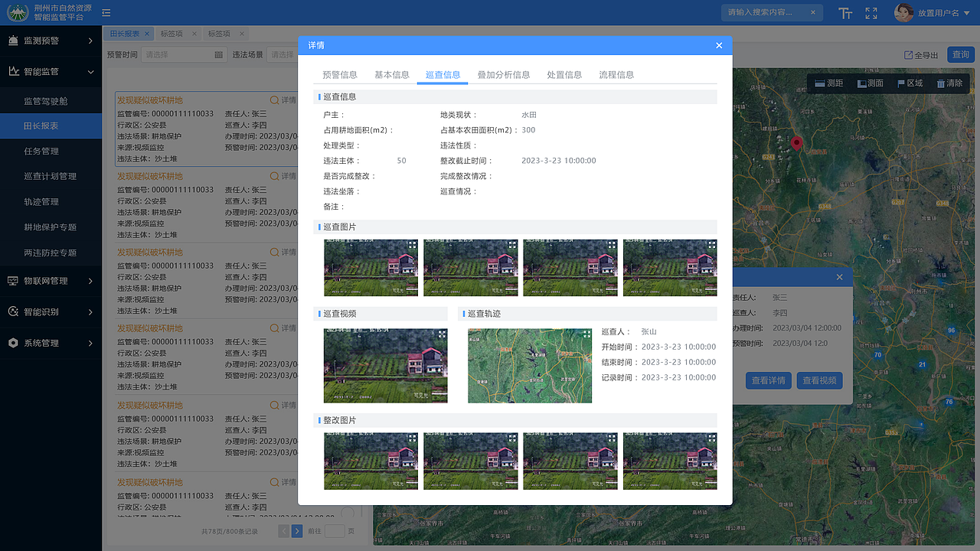Clear the search box with its X icon
This screenshot has width=980, height=551.
point(813,12)
